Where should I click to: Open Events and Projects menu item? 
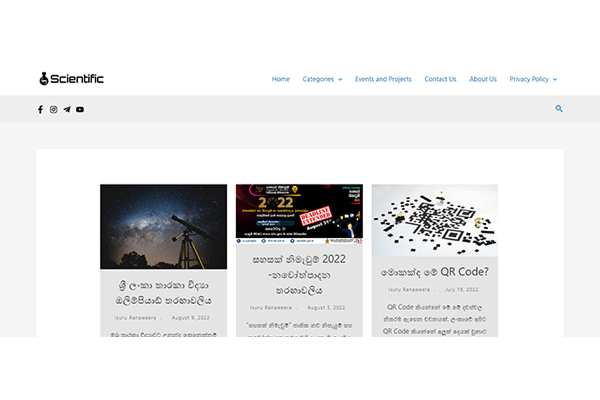coord(383,79)
